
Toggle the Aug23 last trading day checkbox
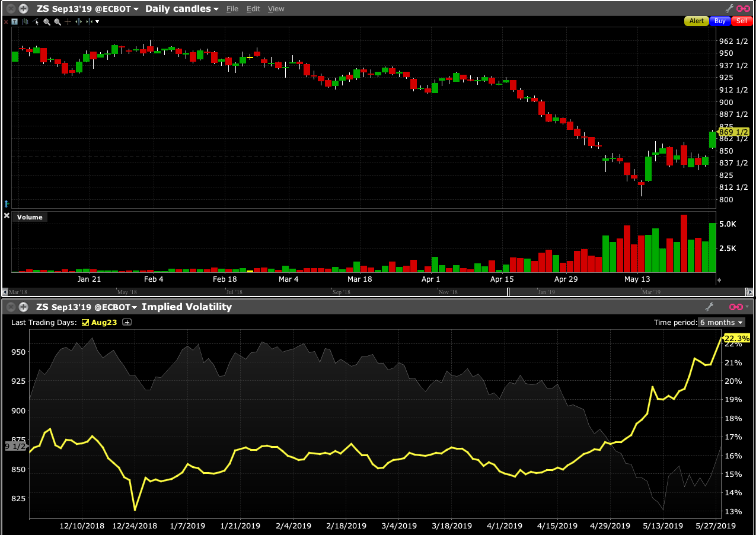pos(85,322)
